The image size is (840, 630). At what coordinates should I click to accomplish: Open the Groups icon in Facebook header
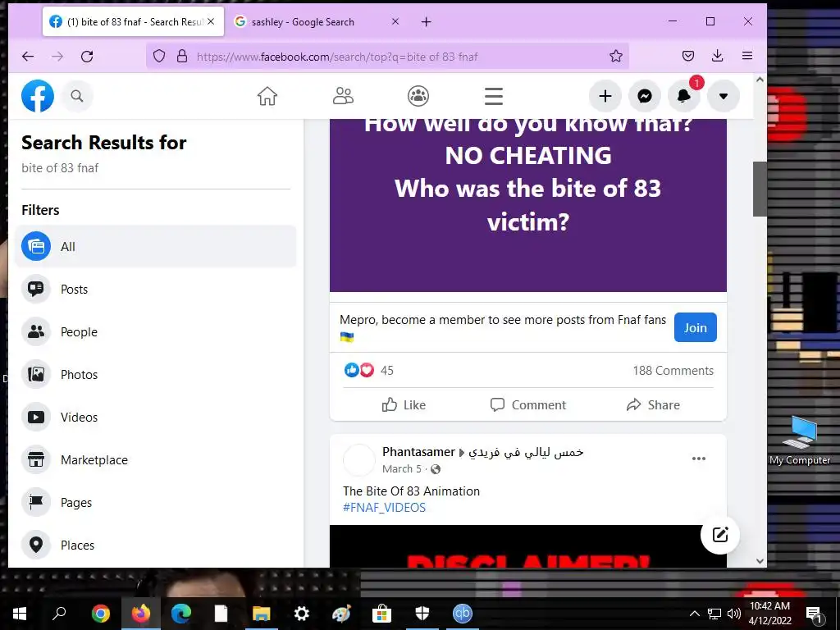(x=418, y=97)
